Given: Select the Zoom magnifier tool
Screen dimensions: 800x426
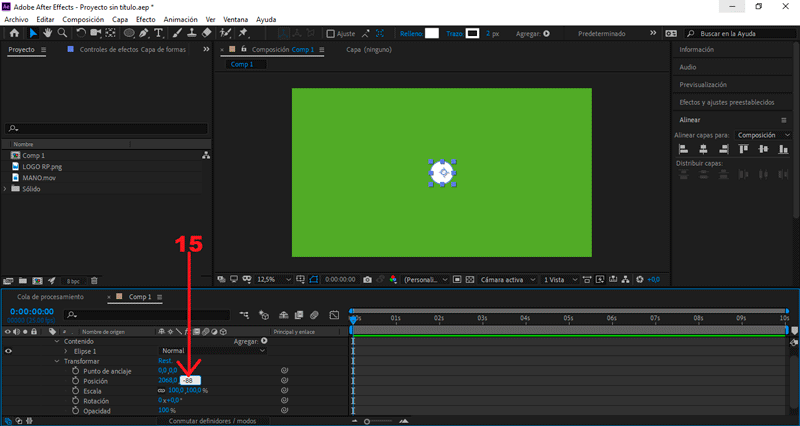Looking at the screenshot, I should click(62, 33).
